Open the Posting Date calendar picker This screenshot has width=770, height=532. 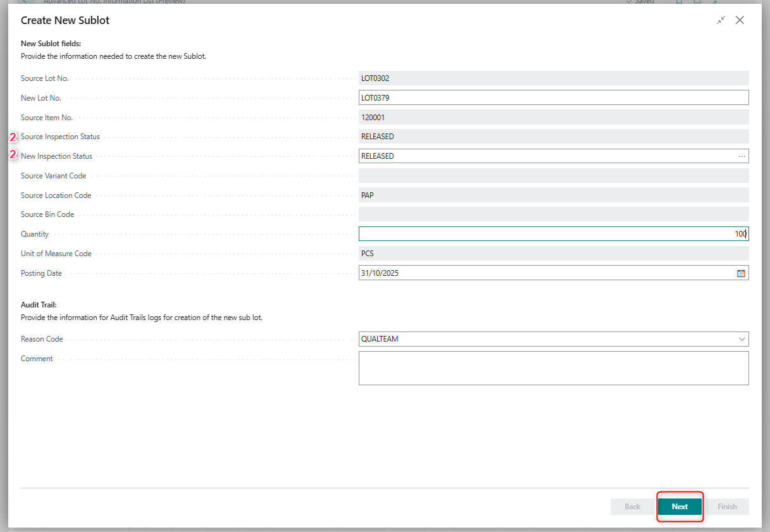(x=741, y=273)
